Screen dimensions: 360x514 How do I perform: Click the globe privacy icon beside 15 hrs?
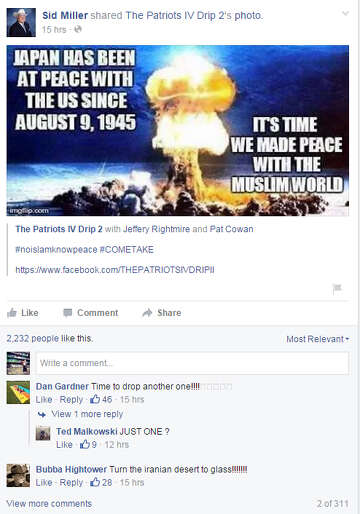tap(78, 29)
